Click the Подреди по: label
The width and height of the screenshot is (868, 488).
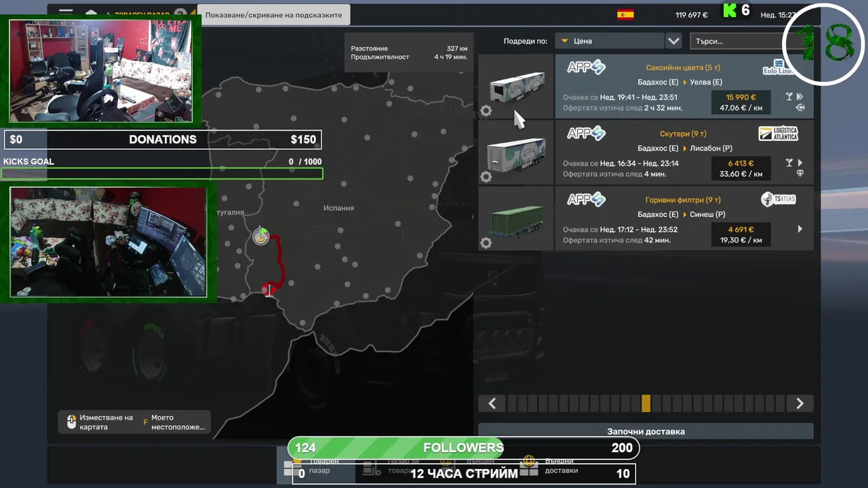pos(525,41)
